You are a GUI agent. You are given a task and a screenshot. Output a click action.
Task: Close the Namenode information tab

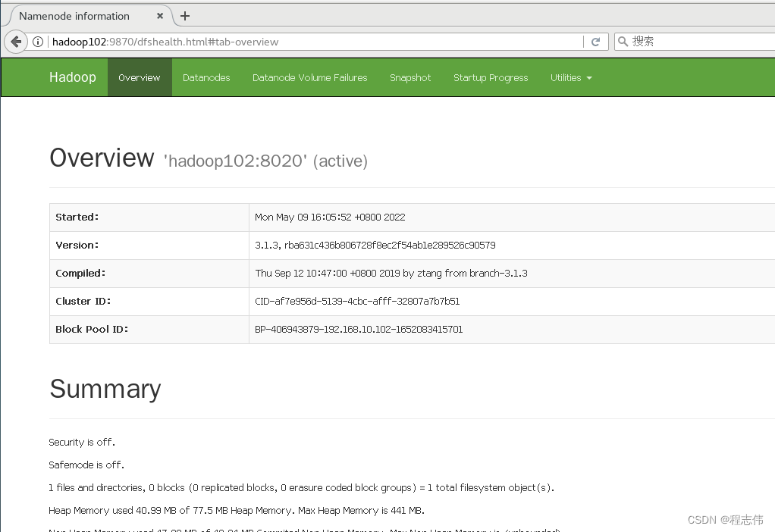click(160, 16)
